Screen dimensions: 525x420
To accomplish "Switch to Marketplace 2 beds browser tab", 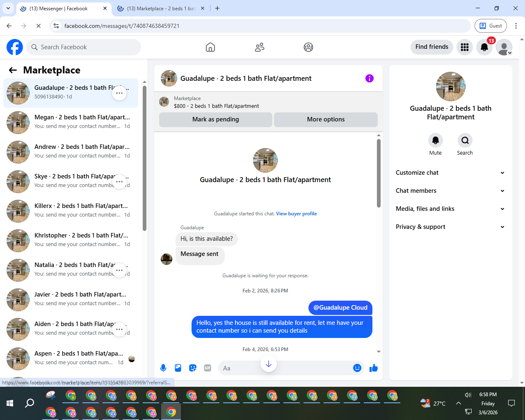I will coord(161,9).
